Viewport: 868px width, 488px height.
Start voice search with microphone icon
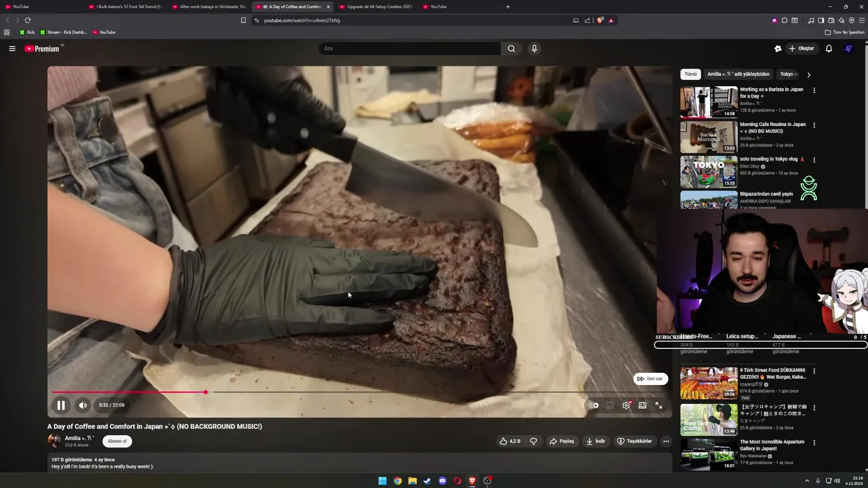[534, 49]
